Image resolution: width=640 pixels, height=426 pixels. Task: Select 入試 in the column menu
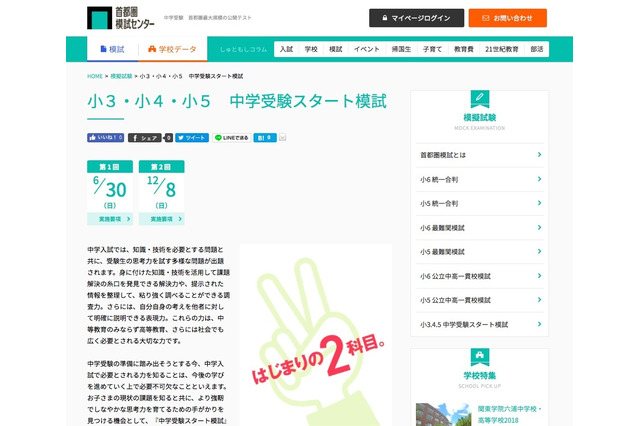coord(287,49)
